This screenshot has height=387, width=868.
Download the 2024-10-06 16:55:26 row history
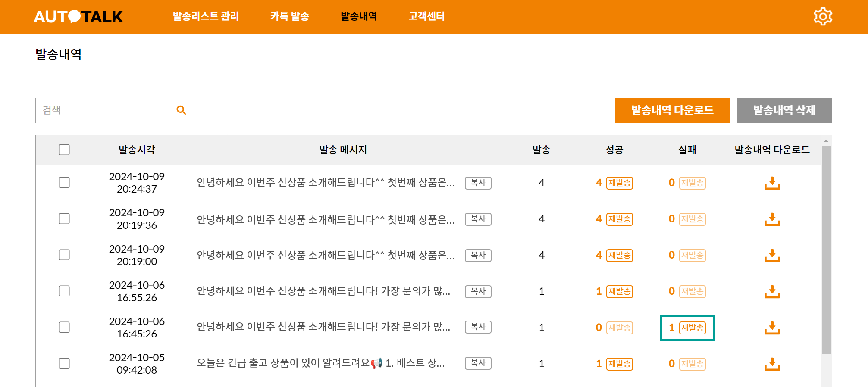pos(772,291)
